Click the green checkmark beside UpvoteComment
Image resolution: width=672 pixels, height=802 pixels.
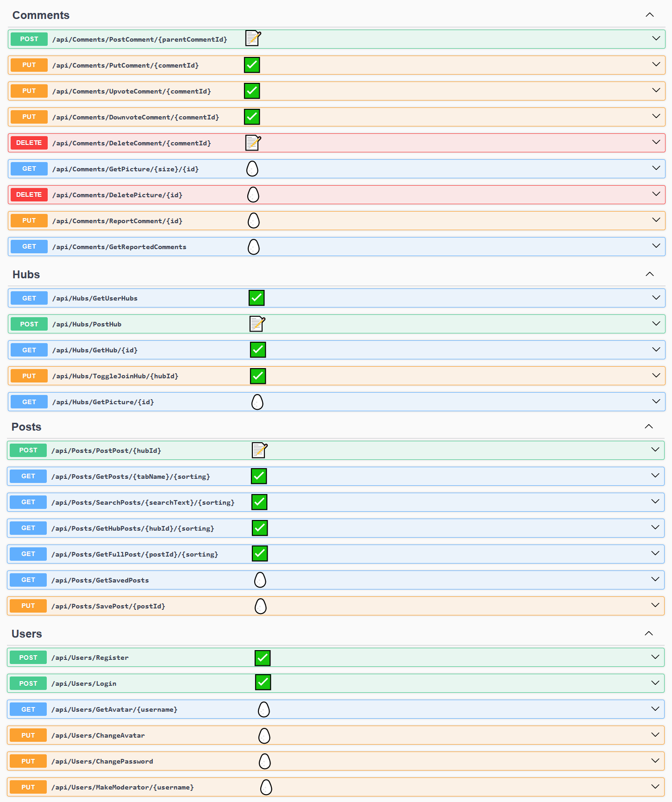click(252, 91)
